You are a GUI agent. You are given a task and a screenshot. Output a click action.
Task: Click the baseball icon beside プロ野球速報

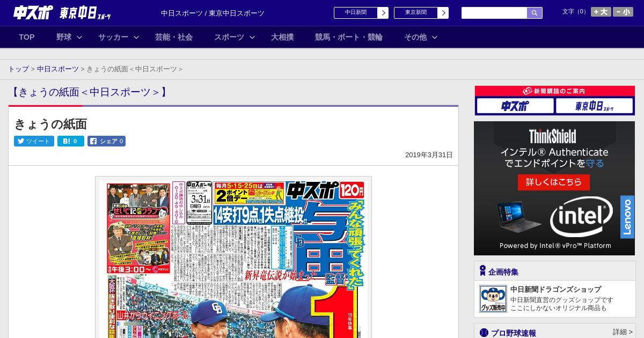[x=484, y=333]
